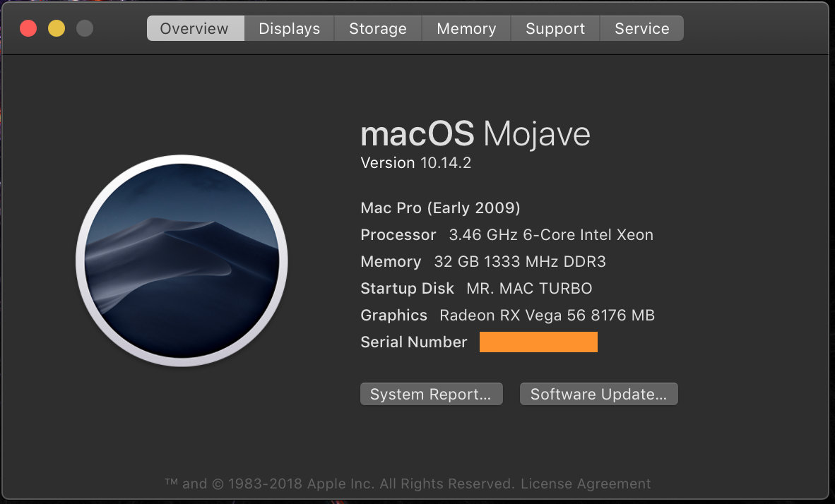This screenshot has width=835, height=504.
Task: Switch to the Overview tab
Action: coord(196,28)
